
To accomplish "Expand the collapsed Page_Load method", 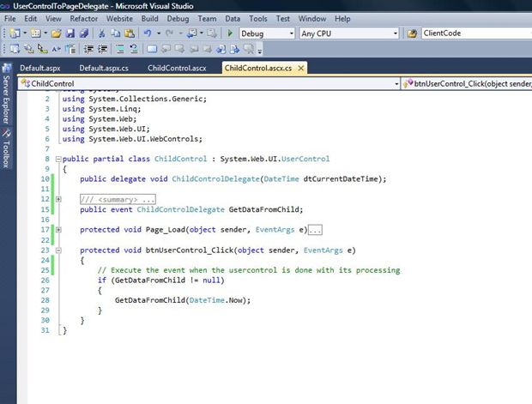I will (57, 230).
